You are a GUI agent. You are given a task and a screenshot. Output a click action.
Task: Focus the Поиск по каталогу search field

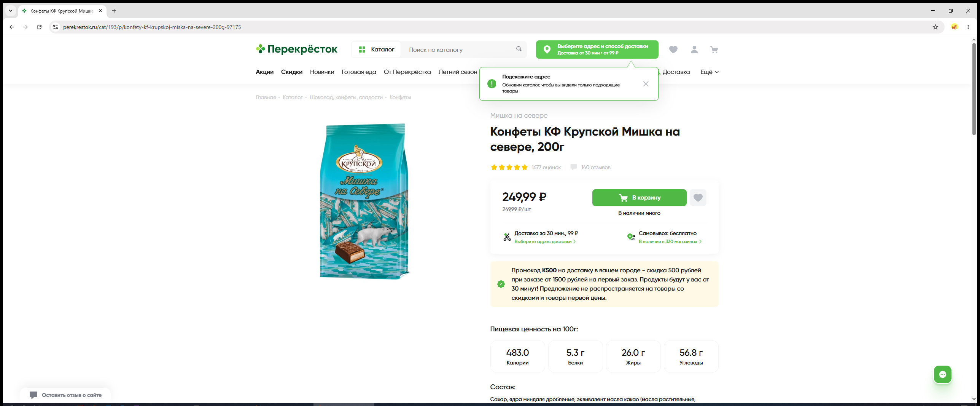click(459, 50)
